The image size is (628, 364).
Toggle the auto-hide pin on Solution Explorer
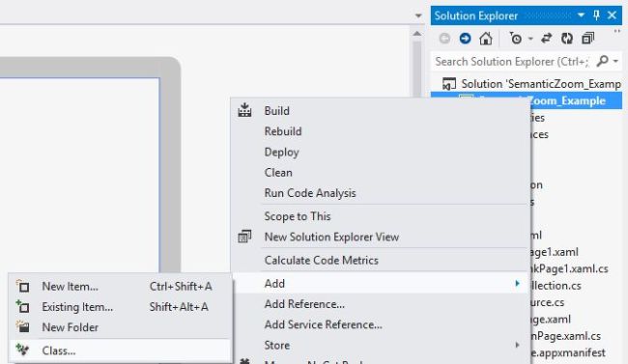596,15
